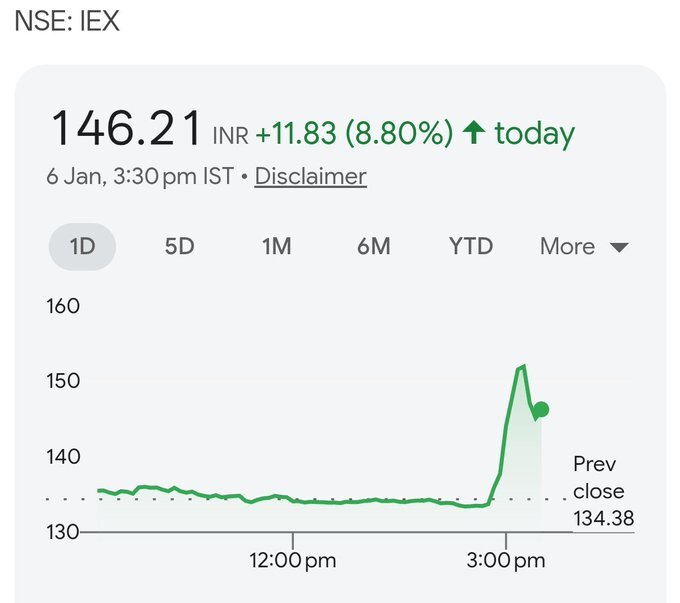The height and width of the screenshot is (603, 680).
Task: Click the Prev close 134.38 label
Action: point(602,491)
